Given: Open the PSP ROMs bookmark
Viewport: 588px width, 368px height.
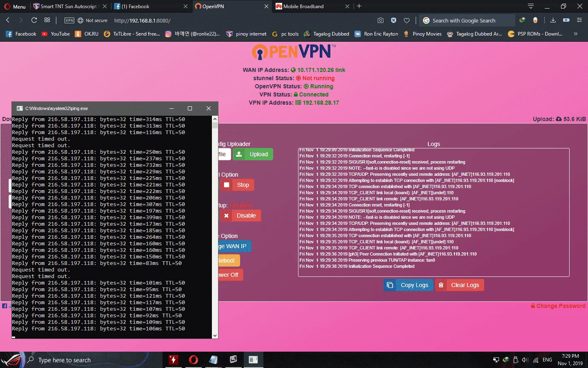Looking at the screenshot, I should pyautogui.click(x=535, y=34).
